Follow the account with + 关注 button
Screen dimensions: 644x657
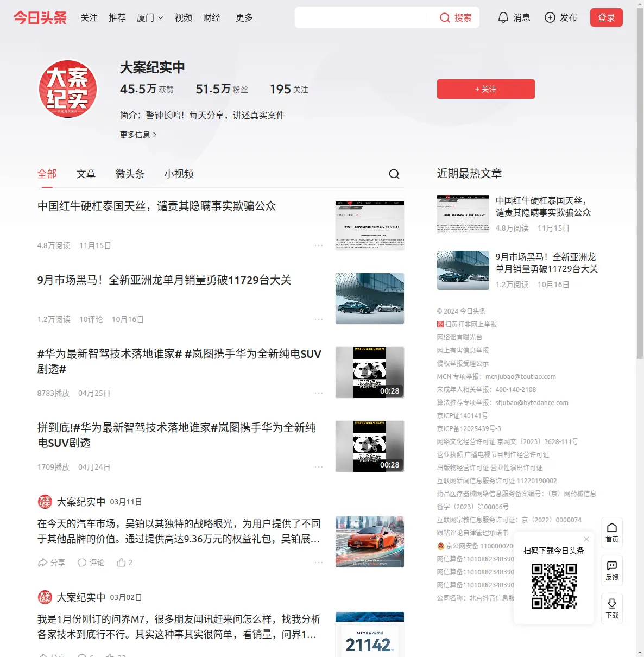486,89
